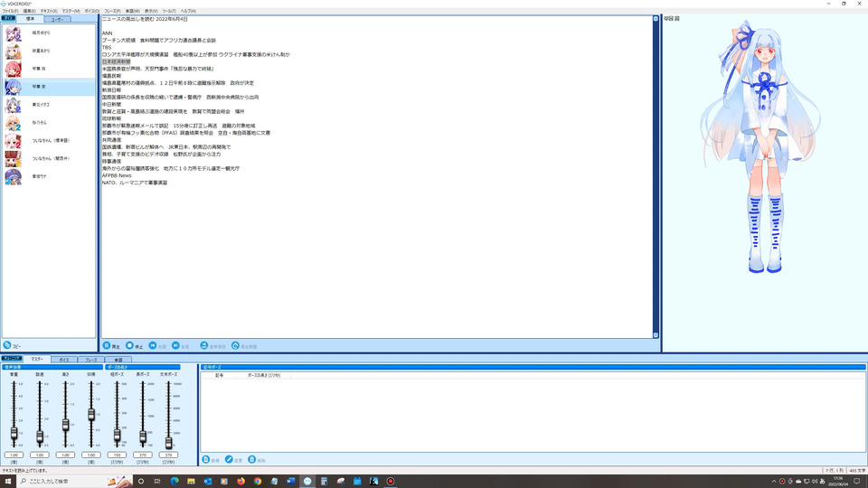Click the 削除 (delete) pause icon
868x488 pixels.
coord(252,460)
